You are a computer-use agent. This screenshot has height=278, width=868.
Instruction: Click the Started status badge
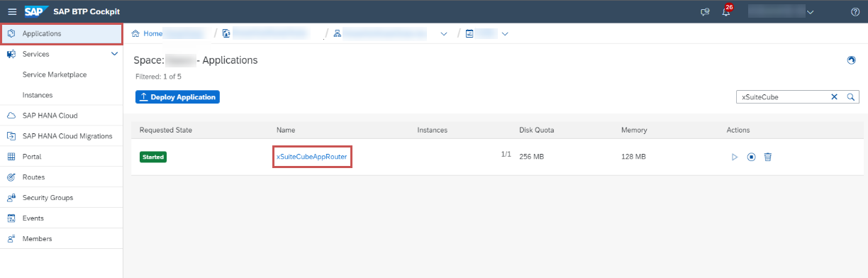pyautogui.click(x=153, y=157)
